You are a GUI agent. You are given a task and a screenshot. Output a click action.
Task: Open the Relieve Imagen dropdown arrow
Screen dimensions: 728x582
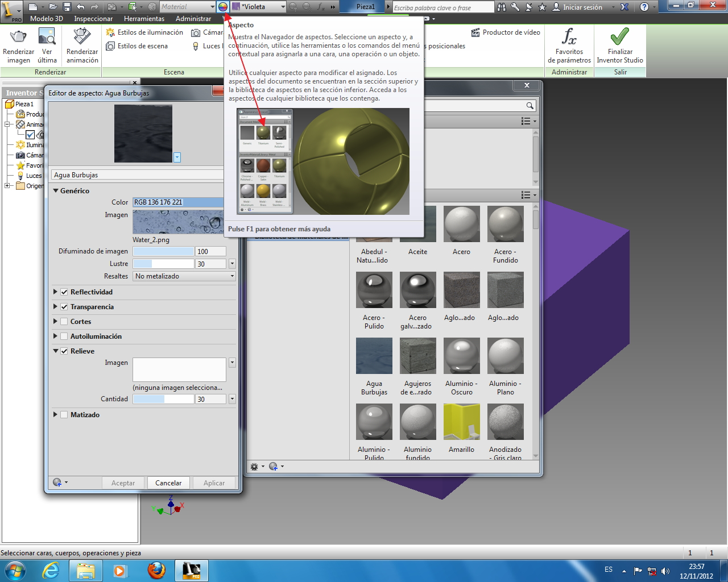click(x=232, y=363)
